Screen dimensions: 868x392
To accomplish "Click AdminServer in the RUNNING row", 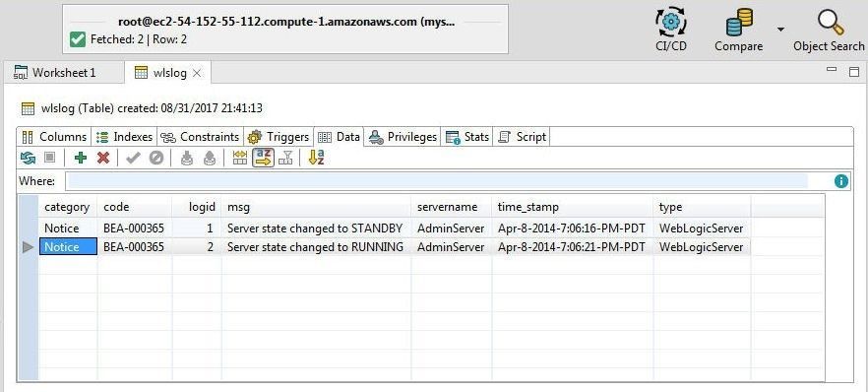I will tap(451, 247).
